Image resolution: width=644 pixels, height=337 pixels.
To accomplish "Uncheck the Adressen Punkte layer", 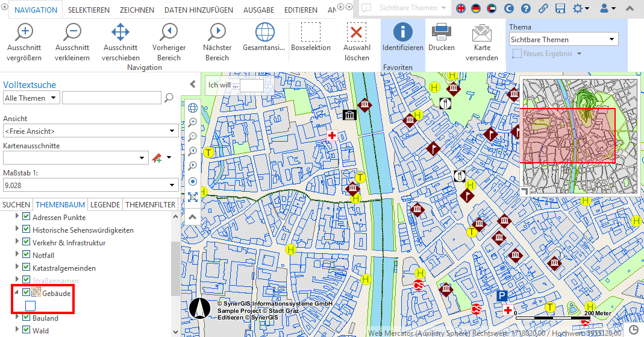I will 27,216.
